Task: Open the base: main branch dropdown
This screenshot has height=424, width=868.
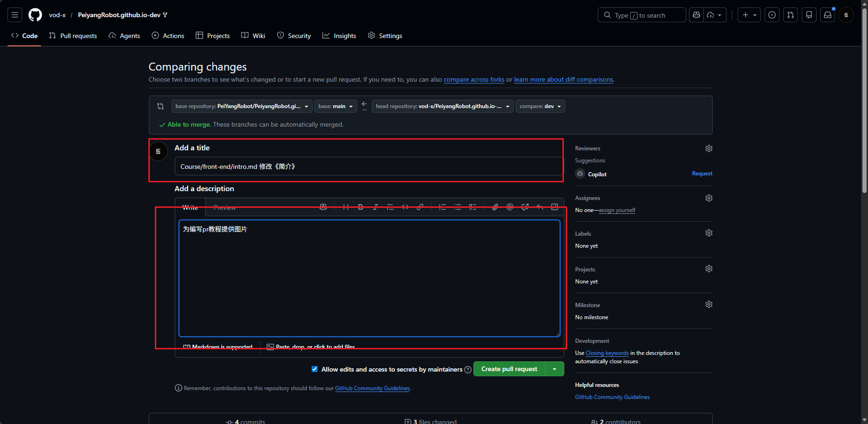Action: pos(336,106)
